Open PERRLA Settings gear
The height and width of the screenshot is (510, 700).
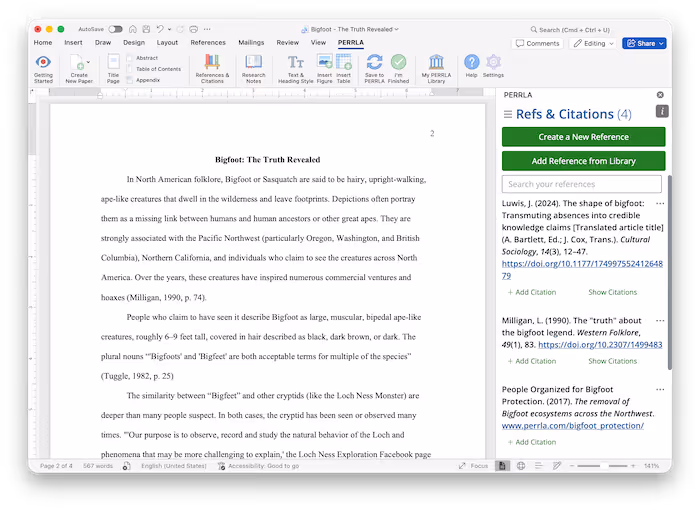[493, 62]
